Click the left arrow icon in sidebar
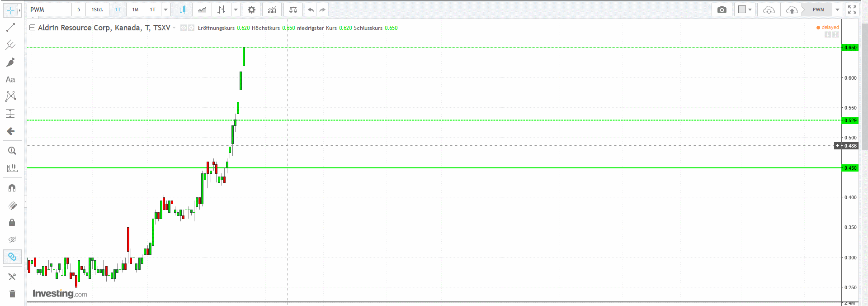Viewport: 868px width, 306px height. point(10,131)
